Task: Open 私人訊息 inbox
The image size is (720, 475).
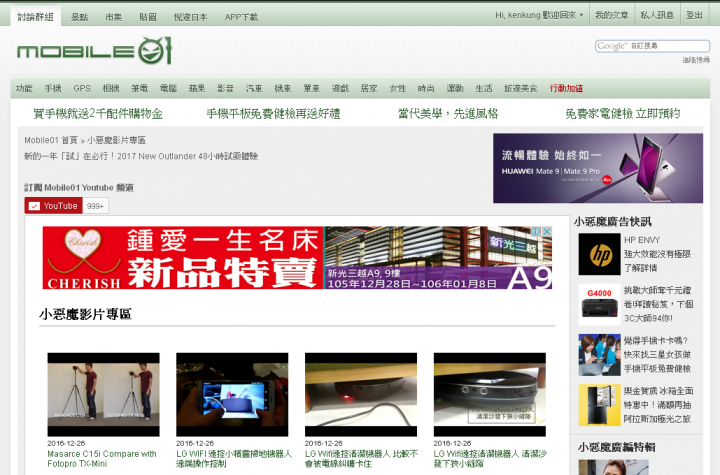Action: tap(657, 15)
